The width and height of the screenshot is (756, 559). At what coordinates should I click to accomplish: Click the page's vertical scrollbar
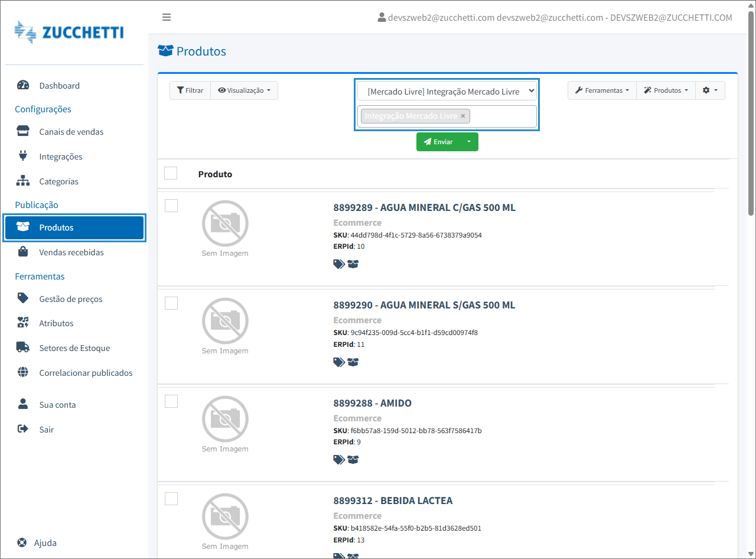(751, 118)
